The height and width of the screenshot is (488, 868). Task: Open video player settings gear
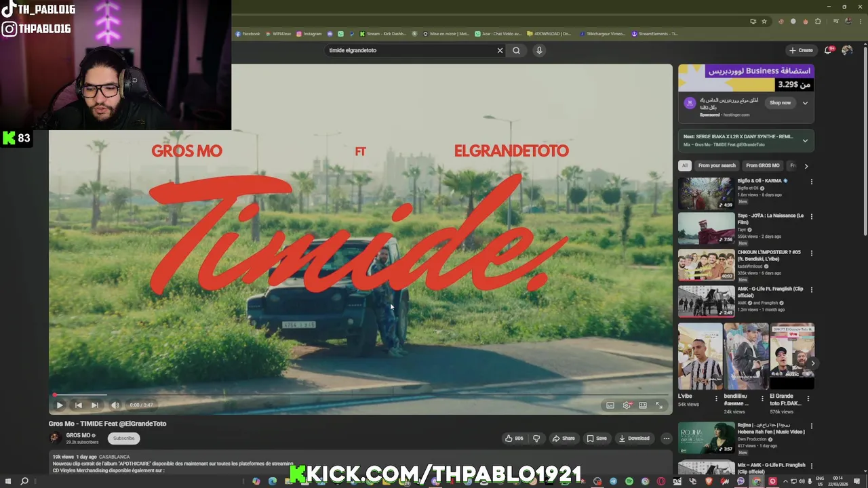coord(627,405)
